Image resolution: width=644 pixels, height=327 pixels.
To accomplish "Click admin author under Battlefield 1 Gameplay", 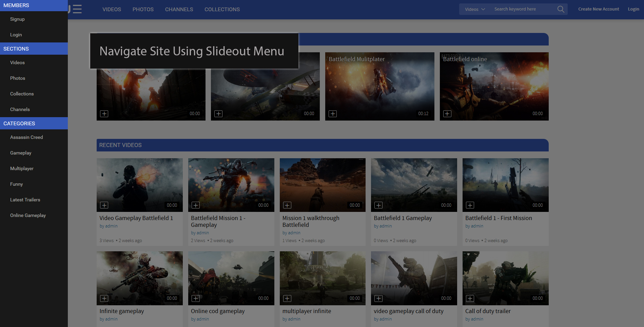I will [x=386, y=226].
